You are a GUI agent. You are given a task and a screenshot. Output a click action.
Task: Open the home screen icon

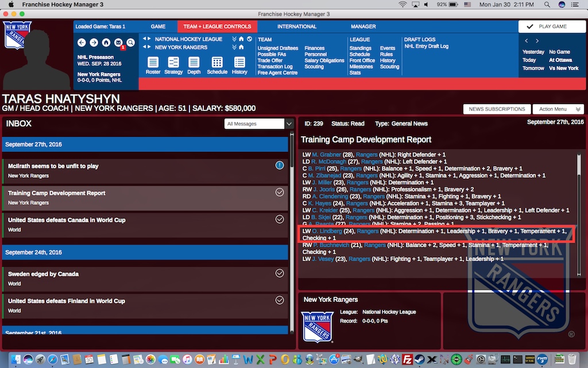[x=106, y=43]
